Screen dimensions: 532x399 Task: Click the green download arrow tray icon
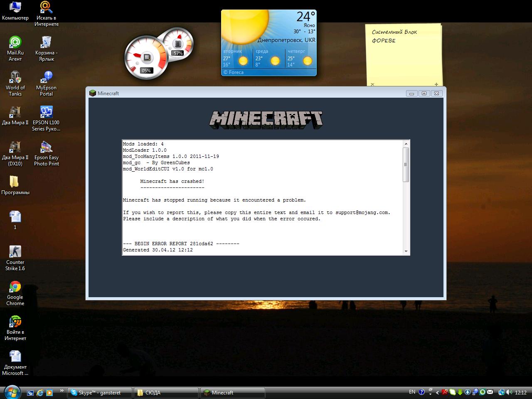pyautogui.click(x=460, y=392)
